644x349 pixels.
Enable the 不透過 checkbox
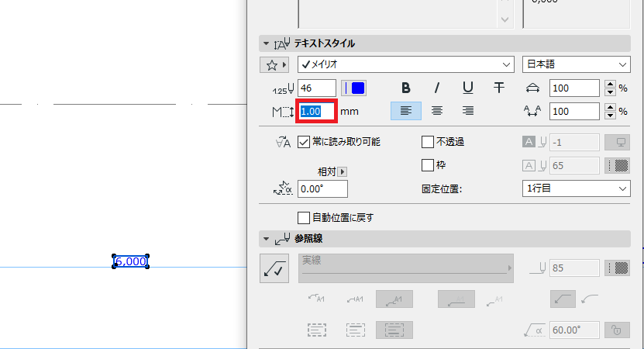click(428, 142)
